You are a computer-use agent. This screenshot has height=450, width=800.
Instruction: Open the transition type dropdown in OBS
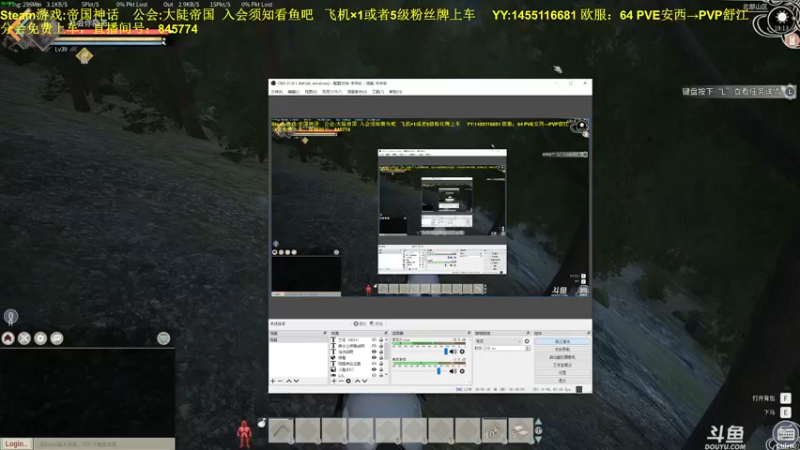(x=498, y=341)
